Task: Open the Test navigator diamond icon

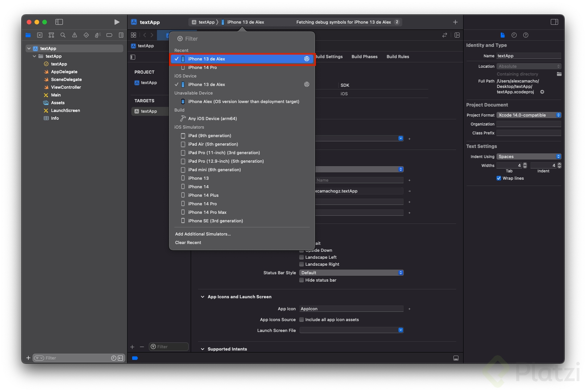Action: tap(86, 35)
